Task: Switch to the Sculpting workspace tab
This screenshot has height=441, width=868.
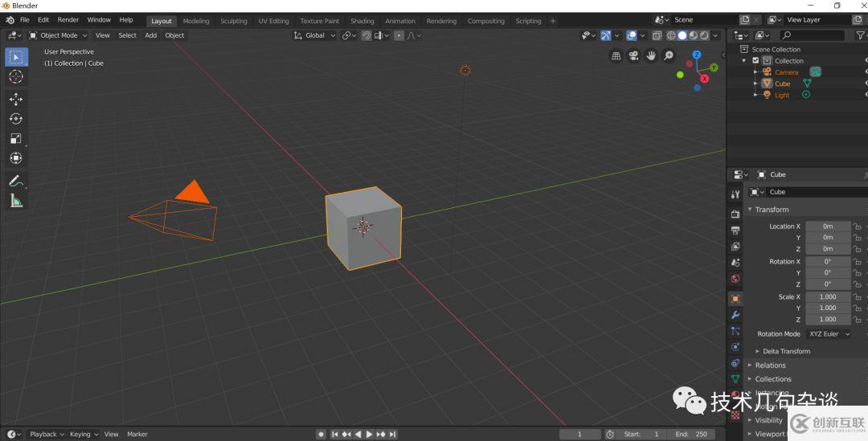Action: [x=234, y=21]
